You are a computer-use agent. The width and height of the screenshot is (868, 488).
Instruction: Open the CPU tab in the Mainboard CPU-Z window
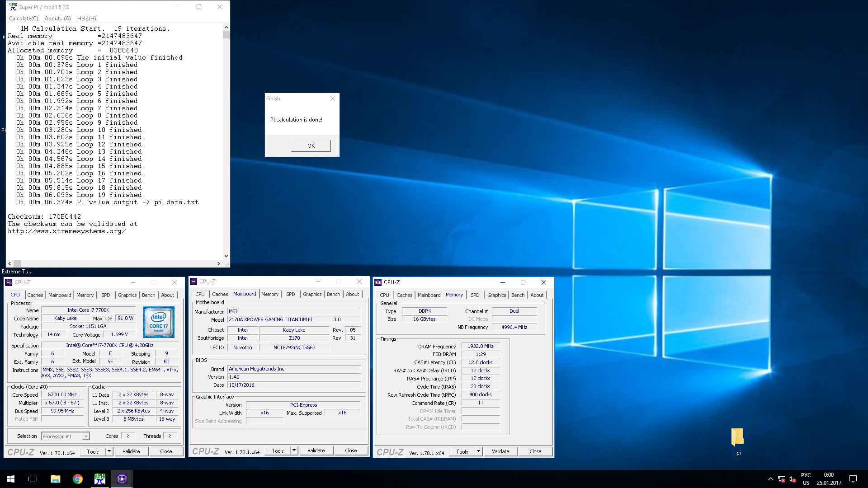click(x=200, y=294)
